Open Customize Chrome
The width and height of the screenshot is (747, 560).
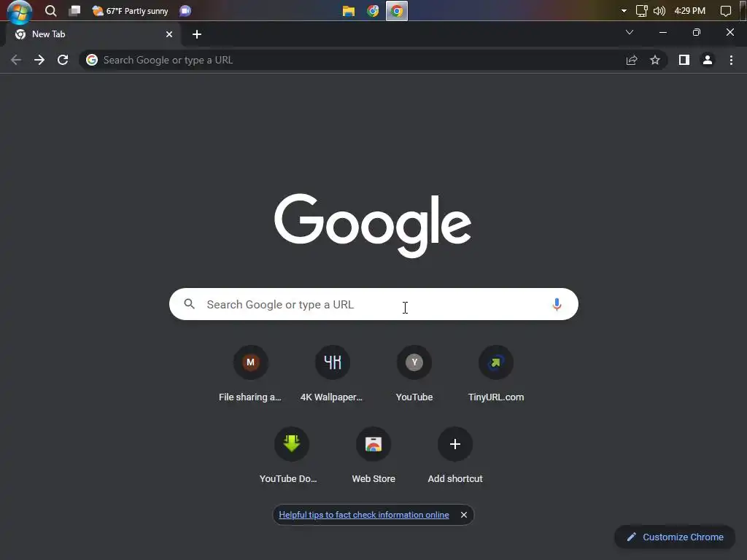coord(675,537)
